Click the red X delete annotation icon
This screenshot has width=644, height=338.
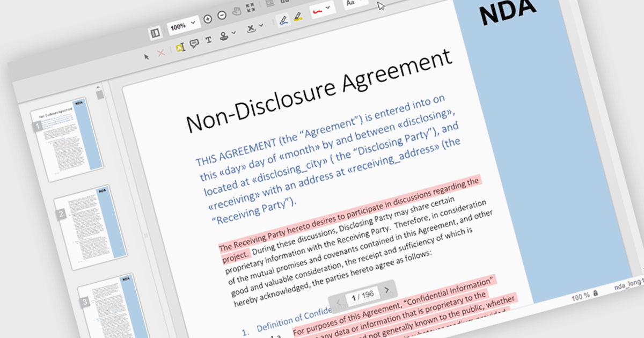pos(160,53)
